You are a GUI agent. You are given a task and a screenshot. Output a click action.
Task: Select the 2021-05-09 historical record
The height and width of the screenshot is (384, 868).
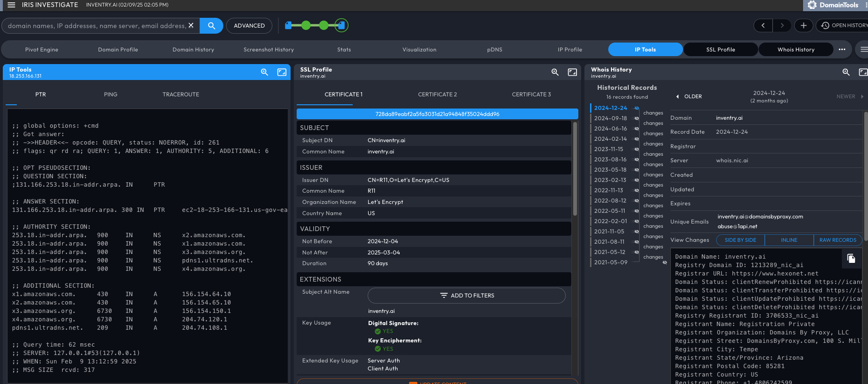tap(610, 262)
